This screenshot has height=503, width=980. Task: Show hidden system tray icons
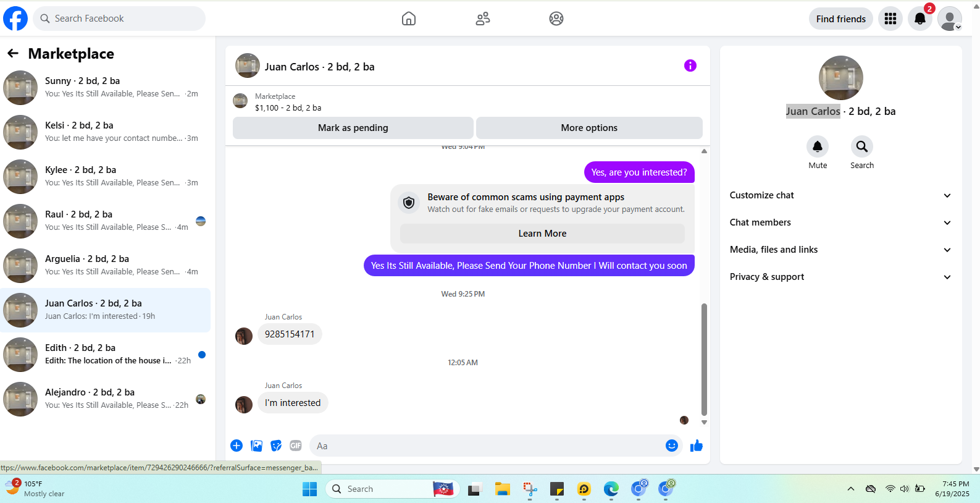tap(851, 489)
